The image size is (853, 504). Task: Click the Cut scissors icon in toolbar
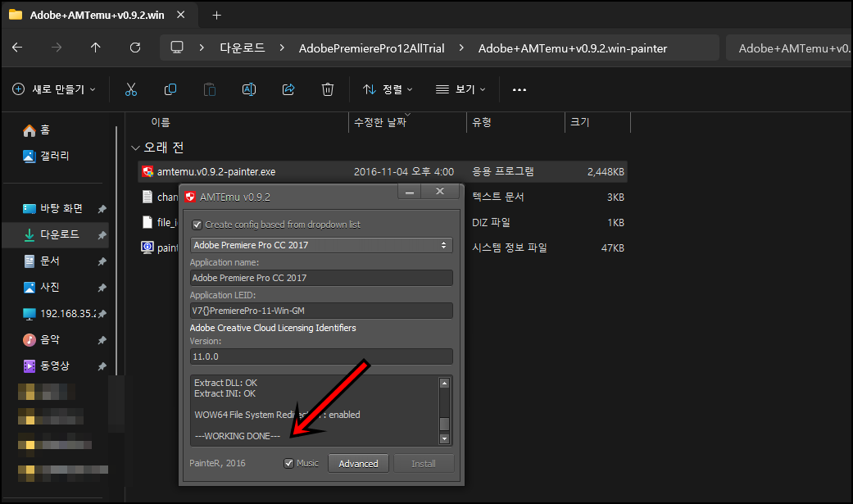click(x=131, y=89)
